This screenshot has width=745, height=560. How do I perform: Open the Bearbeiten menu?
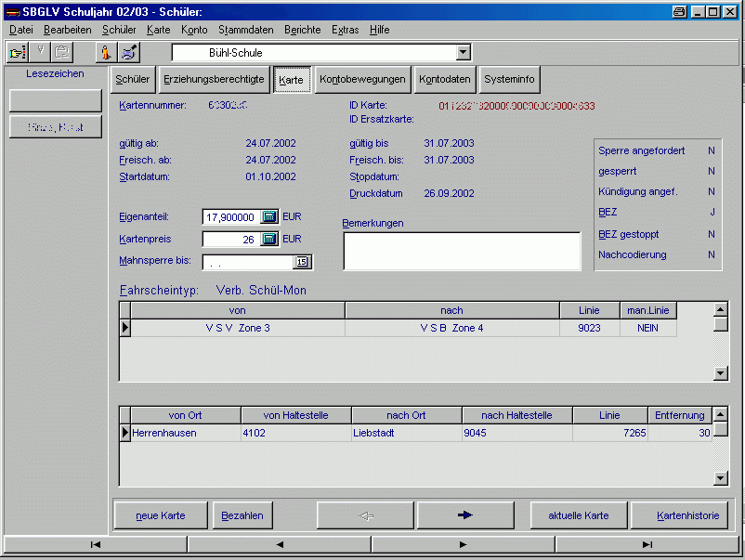coord(68,30)
